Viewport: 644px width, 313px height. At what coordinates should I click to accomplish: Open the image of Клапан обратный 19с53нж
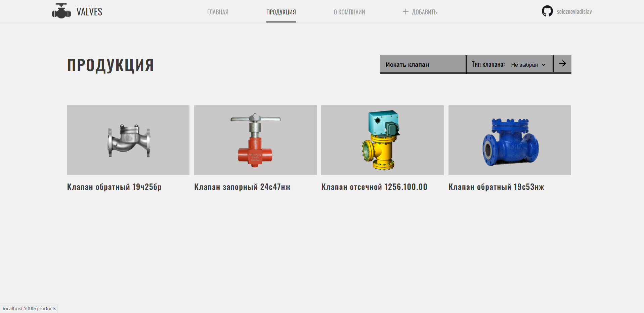click(509, 140)
